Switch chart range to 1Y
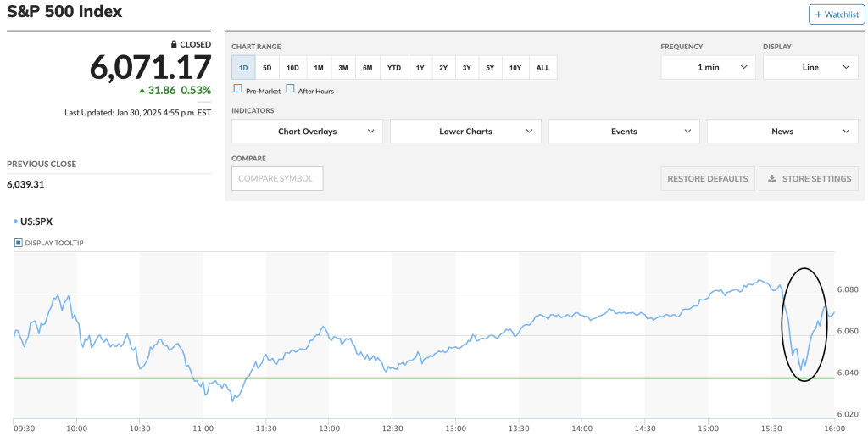This screenshot has width=868, height=437. (x=420, y=67)
